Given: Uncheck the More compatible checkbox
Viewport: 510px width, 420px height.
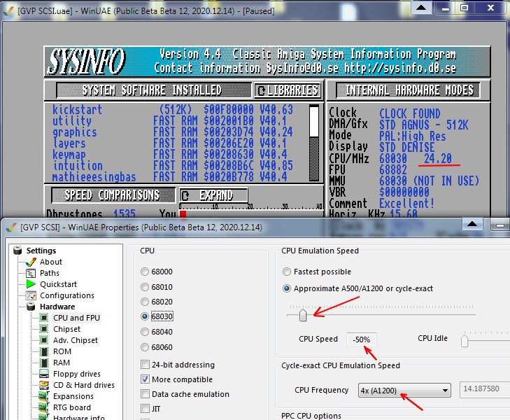Looking at the screenshot, I should [145, 379].
